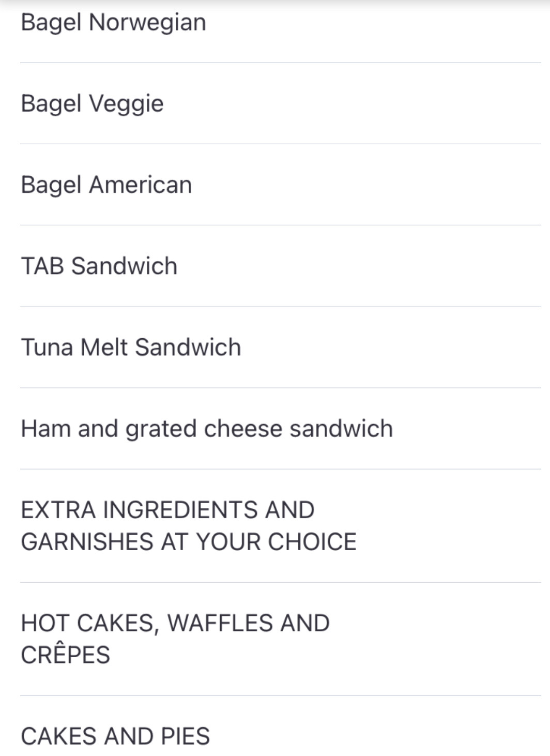This screenshot has height=756, width=550.
Task: Click the 'GARNISHES AT YOUR CHOICE' line
Action: [188, 542]
